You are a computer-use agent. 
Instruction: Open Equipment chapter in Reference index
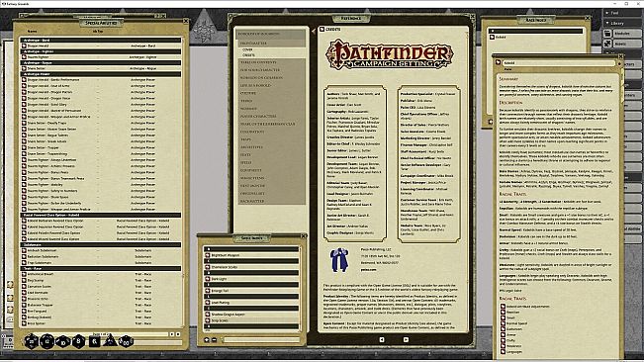(272, 170)
